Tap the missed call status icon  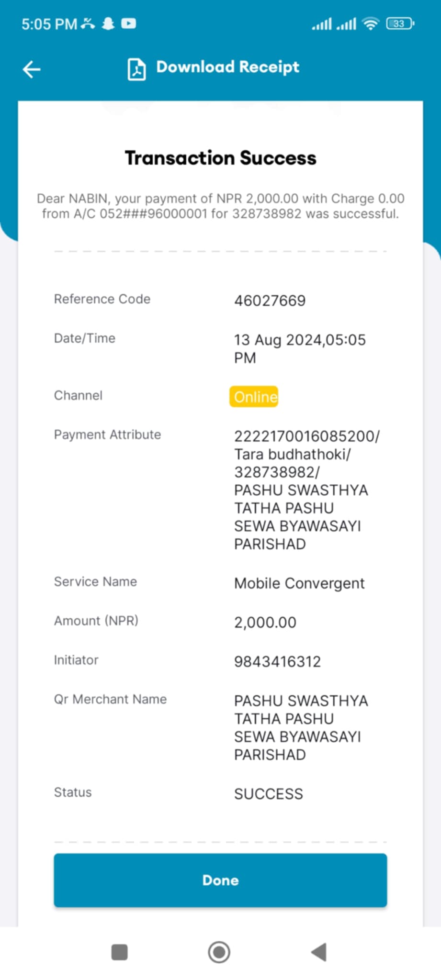(x=88, y=23)
